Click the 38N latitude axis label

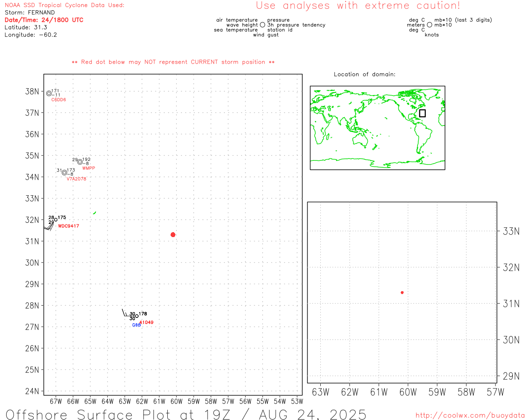32,91
